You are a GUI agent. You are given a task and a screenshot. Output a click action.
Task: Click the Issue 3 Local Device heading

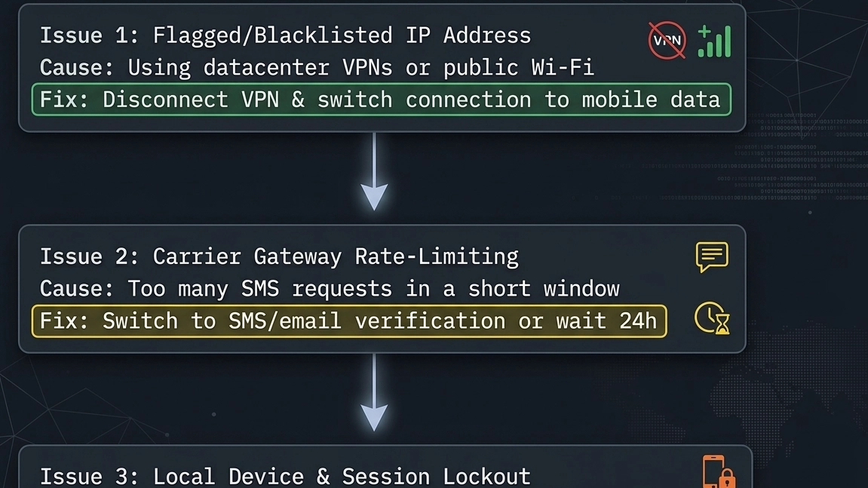[285, 477]
